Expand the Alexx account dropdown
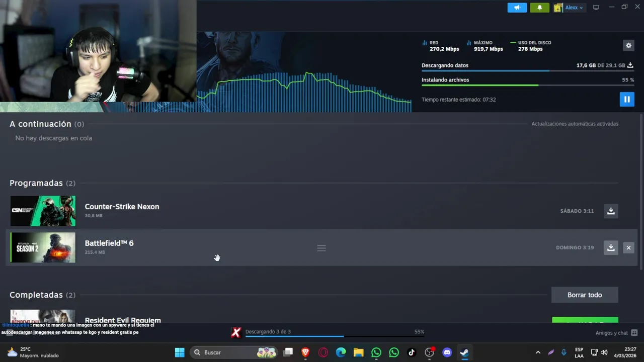Viewport: 644px width, 362px height. pyautogui.click(x=574, y=8)
